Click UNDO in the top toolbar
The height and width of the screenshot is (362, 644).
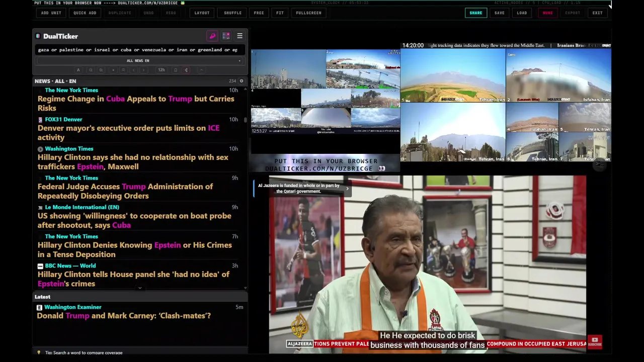[148, 13]
